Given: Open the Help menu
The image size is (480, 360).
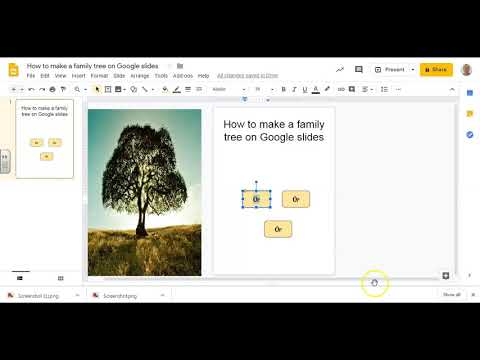Looking at the screenshot, I should coord(203,76).
